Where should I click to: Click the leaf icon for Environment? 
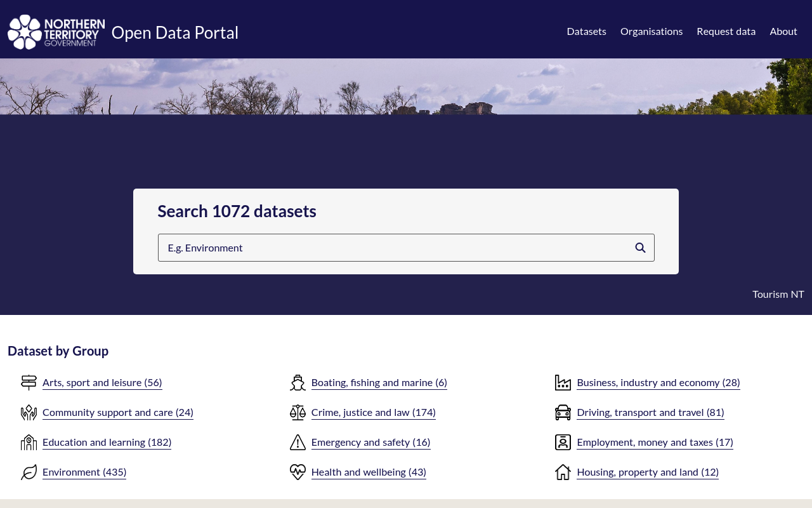29,472
